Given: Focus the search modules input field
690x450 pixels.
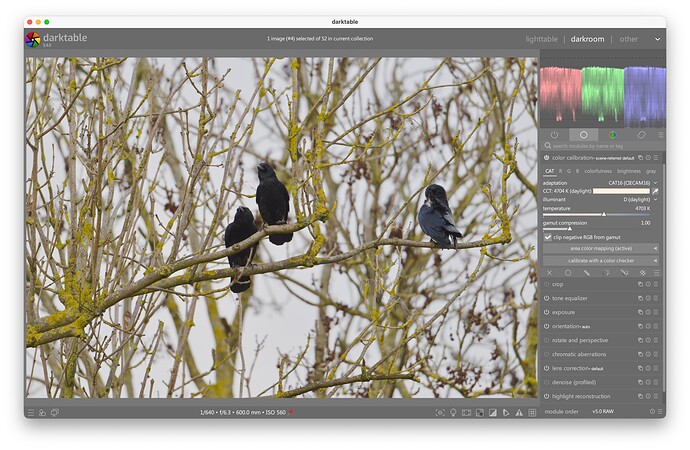Looking at the screenshot, I should (x=603, y=146).
